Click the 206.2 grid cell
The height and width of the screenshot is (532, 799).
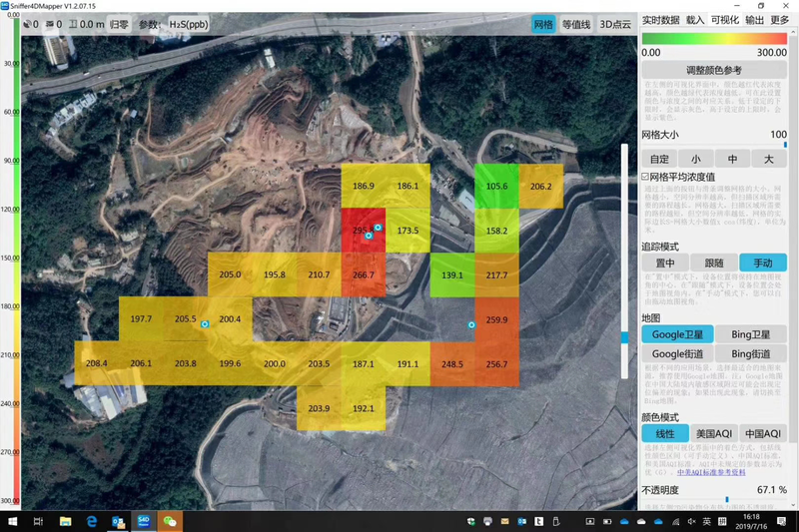coord(541,187)
